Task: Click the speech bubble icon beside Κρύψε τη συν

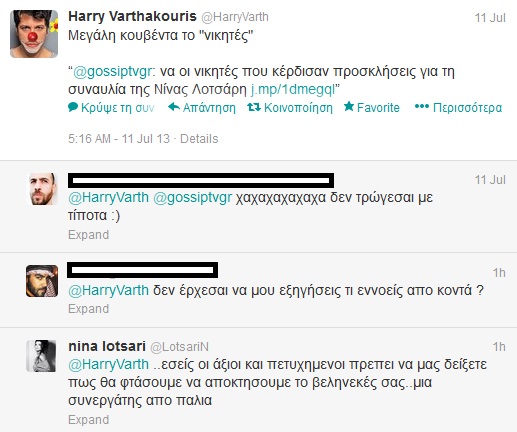Action: 73,107
